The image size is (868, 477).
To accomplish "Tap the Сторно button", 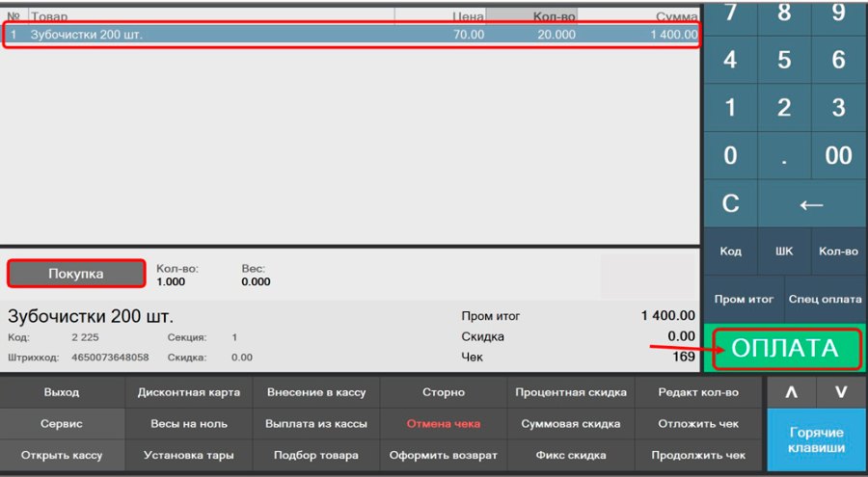I will [x=444, y=392].
